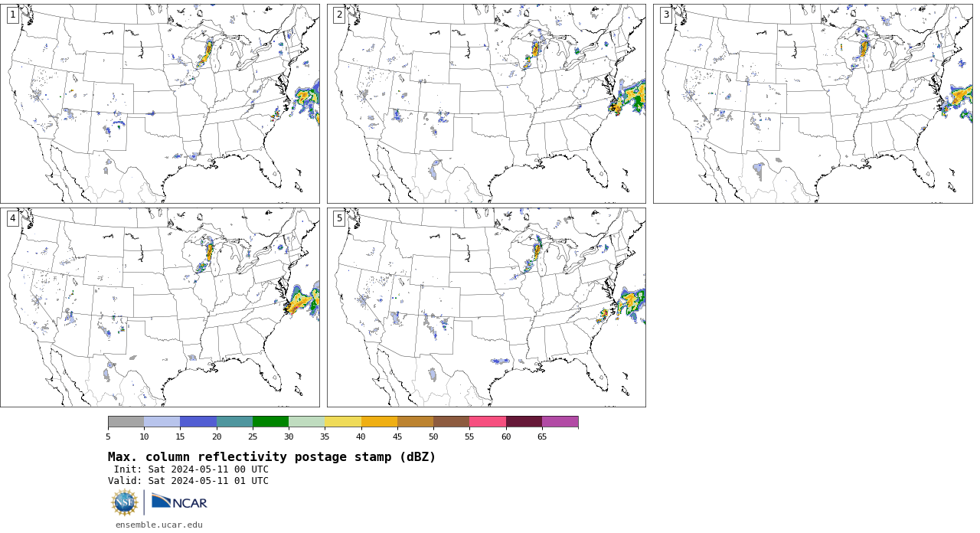Select the light blue 10-15 dBZ swatch
980x533 pixels.
(x=162, y=422)
